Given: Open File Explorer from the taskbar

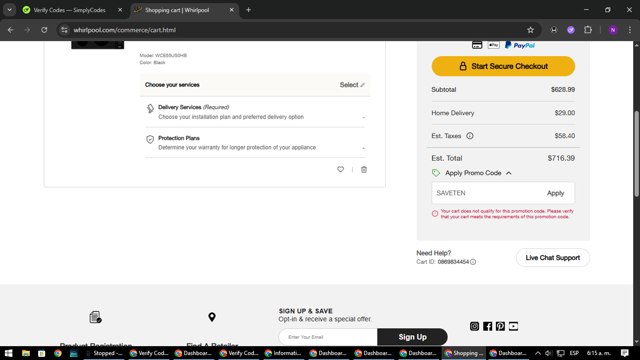Looking at the screenshot, I should 26,353.
